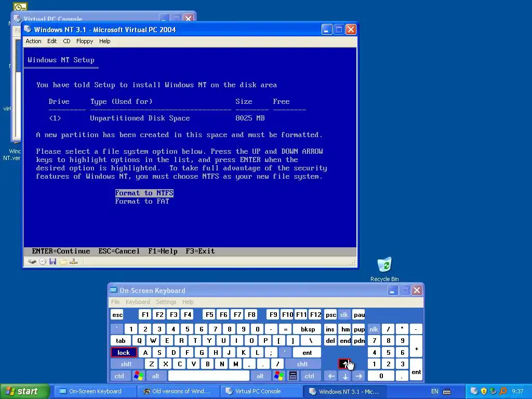Click the up arrow key on On-Screen Keyboard

[345, 364]
